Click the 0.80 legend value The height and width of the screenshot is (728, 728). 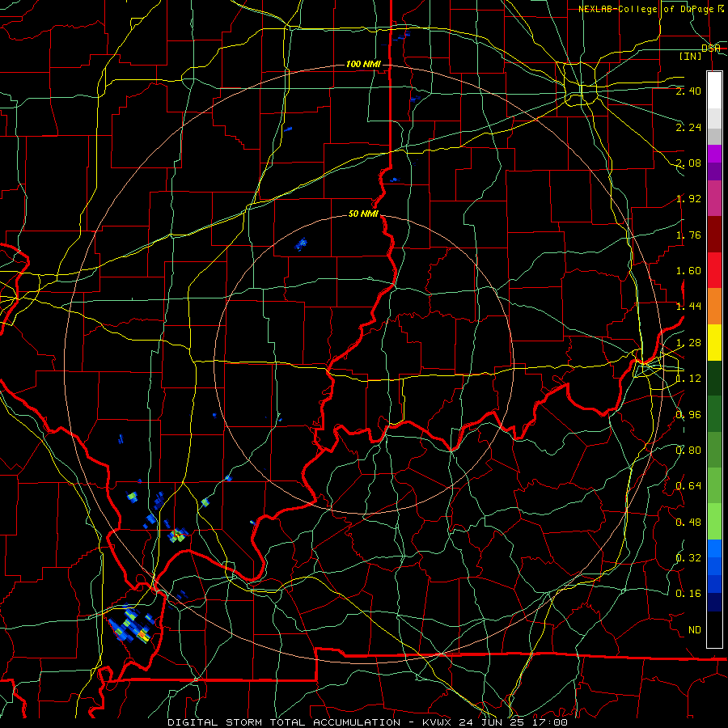688,451
